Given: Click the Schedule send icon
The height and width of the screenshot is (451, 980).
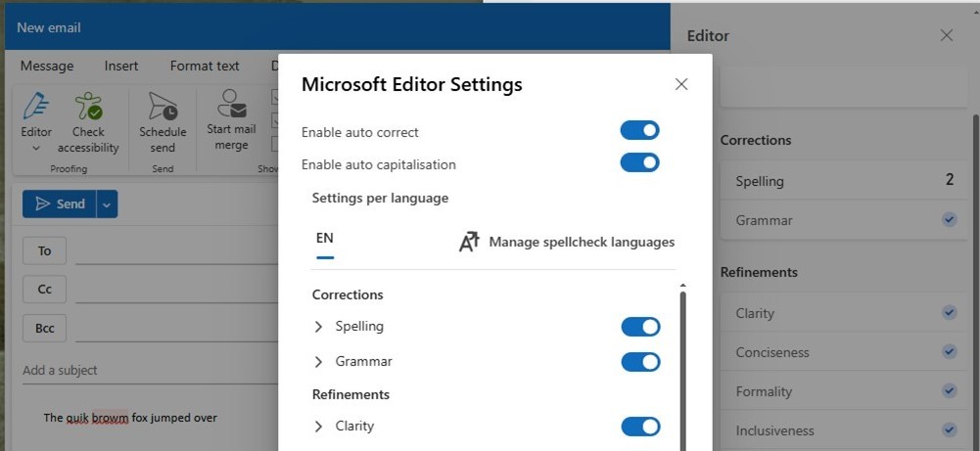Looking at the screenshot, I should tap(163, 106).
